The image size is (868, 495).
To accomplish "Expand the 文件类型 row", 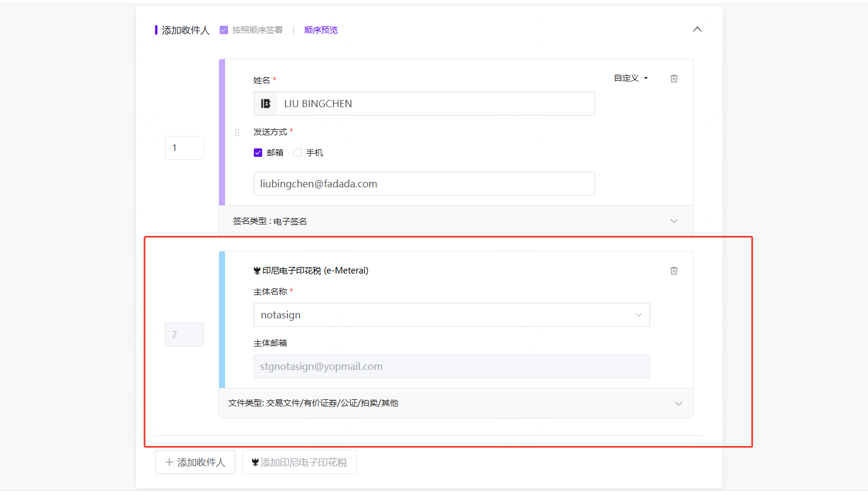I will [x=456, y=403].
